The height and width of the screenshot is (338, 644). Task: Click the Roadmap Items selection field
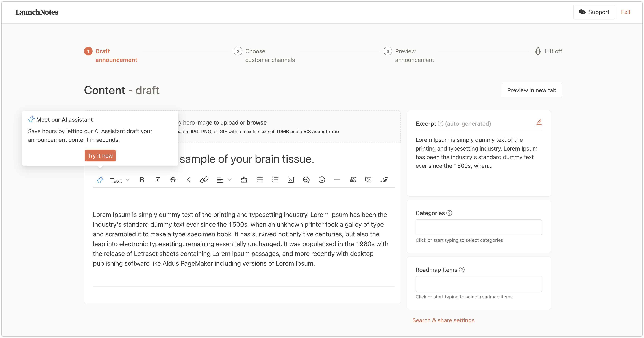[478, 284]
